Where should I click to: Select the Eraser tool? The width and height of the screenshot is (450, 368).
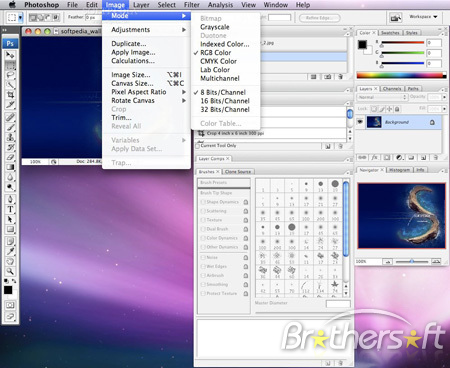pyautogui.click(x=10, y=157)
